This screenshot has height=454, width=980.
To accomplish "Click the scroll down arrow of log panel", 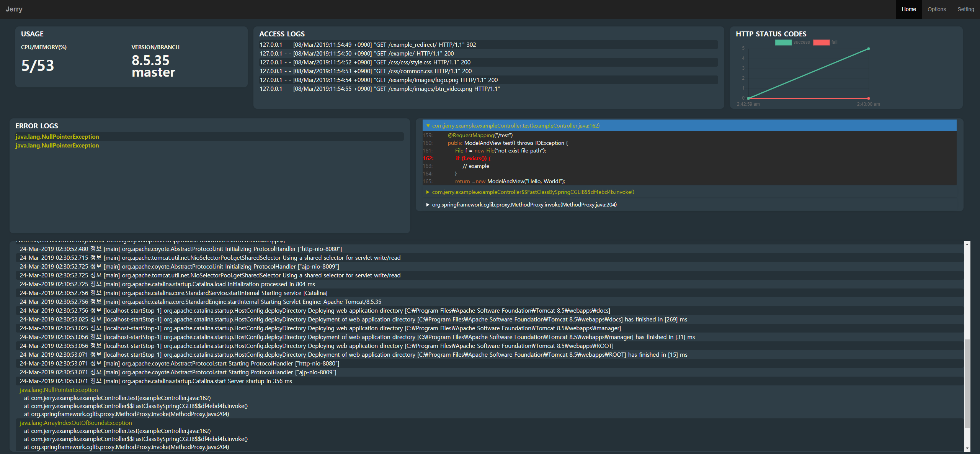I will point(967,448).
